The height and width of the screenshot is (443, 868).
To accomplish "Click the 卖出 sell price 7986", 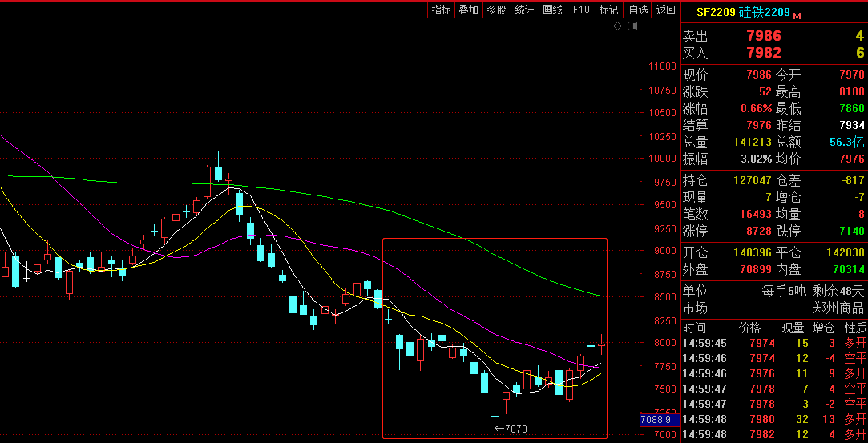I will pyautogui.click(x=763, y=36).
